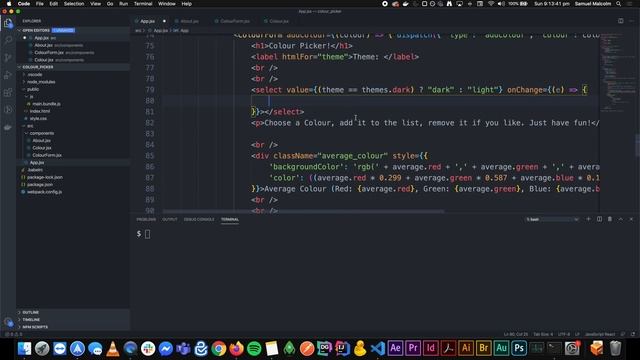Switch to the Debug Console tab
640x360 pixels.
coord(199,219)
